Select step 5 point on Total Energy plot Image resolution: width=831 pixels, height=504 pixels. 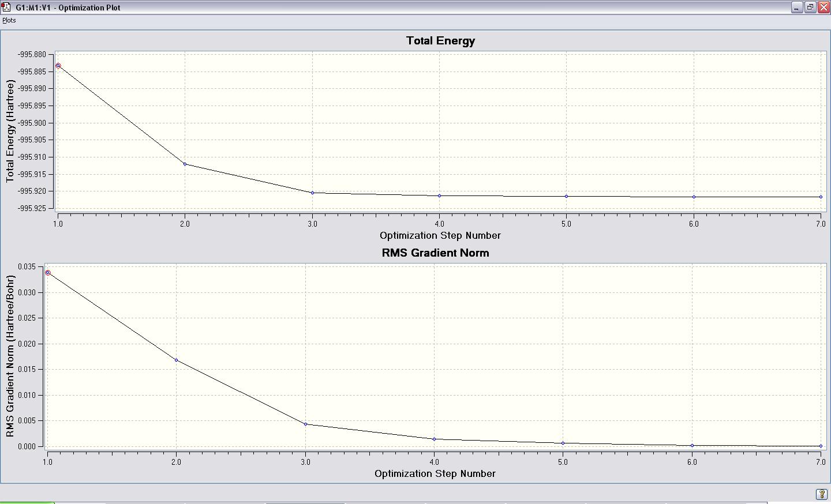(566, 196)
